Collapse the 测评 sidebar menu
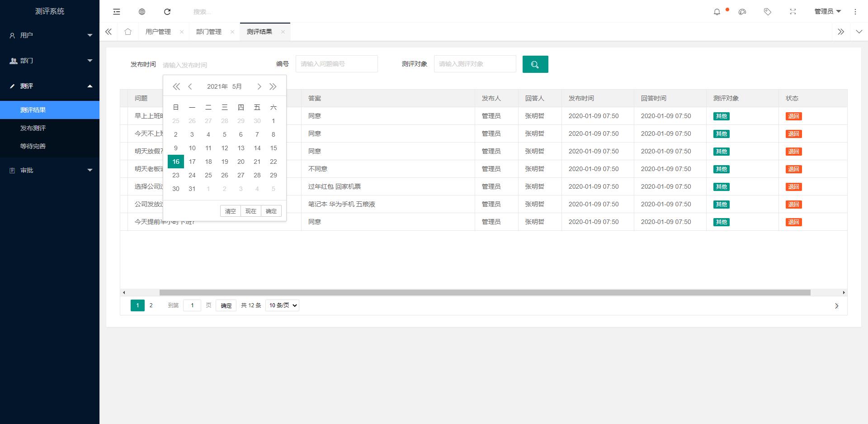Screen dimensions: 868x424 click(50, 86)
